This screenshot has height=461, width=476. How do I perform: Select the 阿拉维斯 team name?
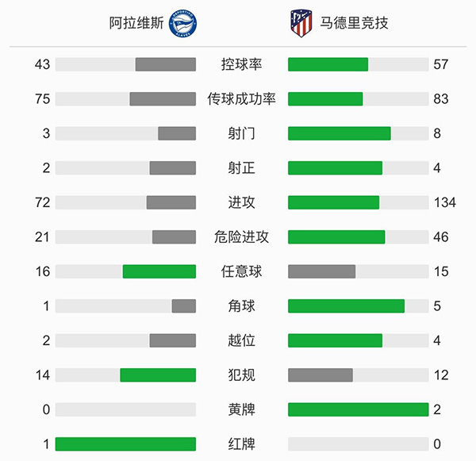(136, 23)
